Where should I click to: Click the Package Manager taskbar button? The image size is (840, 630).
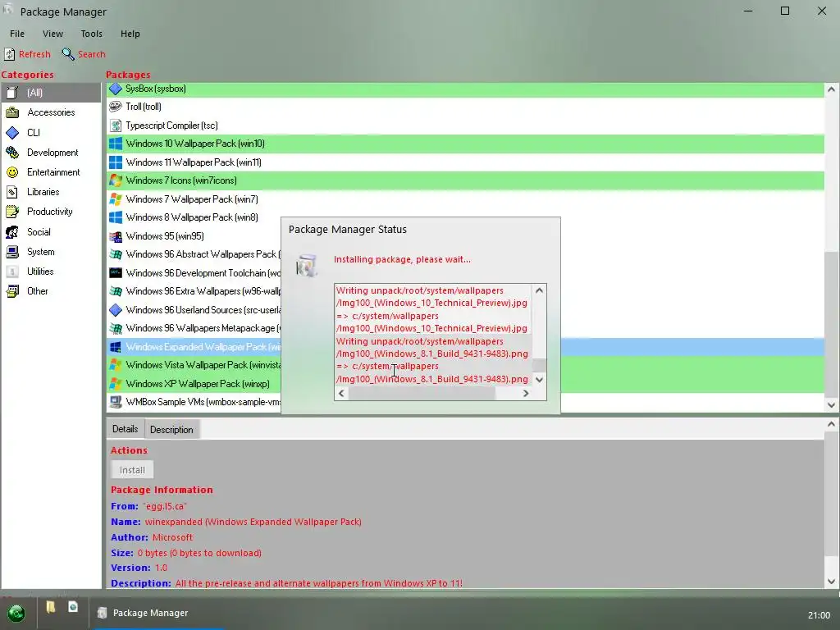point(159,613)
